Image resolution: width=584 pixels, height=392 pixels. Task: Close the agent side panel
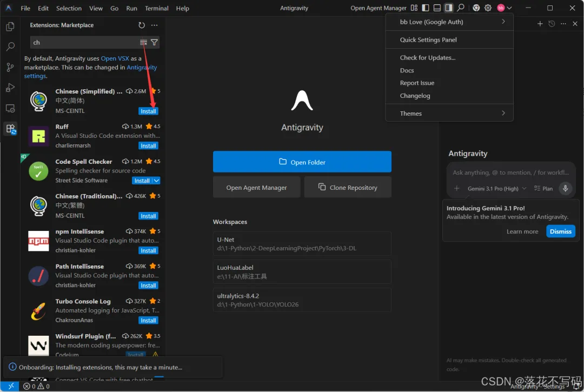pos(575,23)
